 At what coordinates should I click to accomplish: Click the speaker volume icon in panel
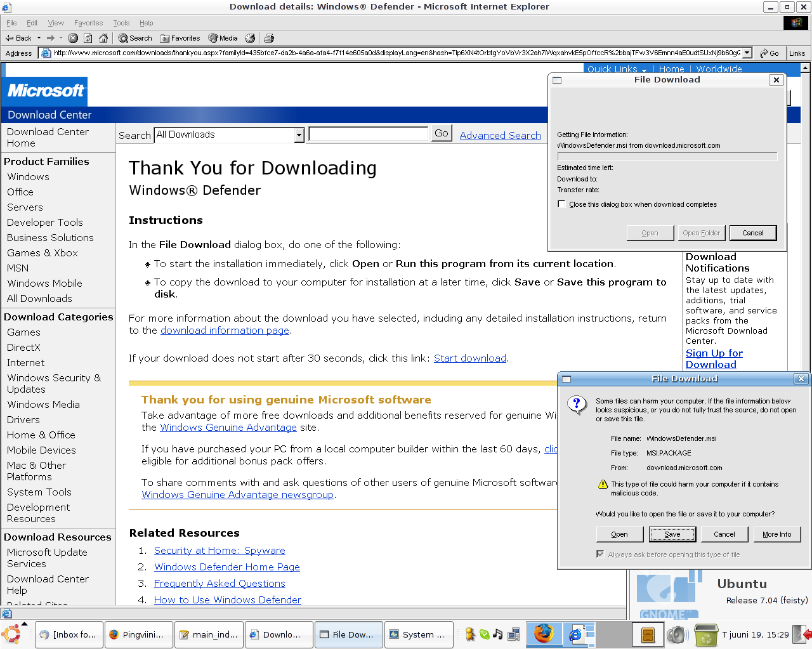point(677,634)
